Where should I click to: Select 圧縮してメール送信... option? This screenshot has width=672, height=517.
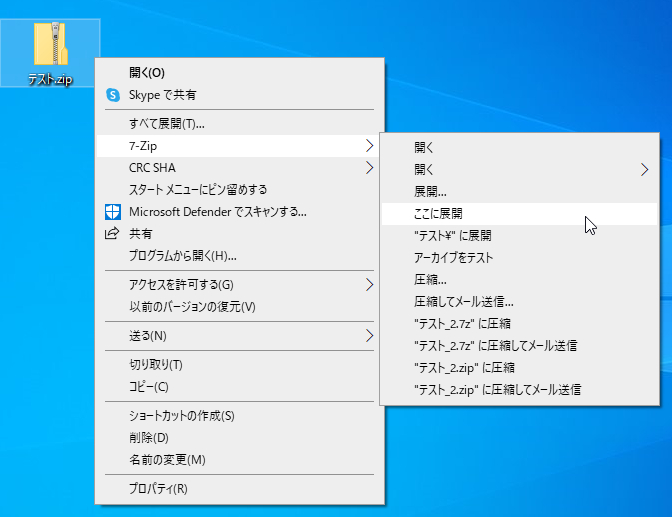click(x=519, y=302)
